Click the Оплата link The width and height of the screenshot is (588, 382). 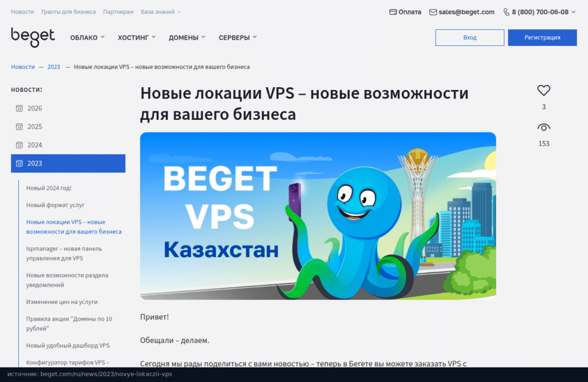click(409, 12)
